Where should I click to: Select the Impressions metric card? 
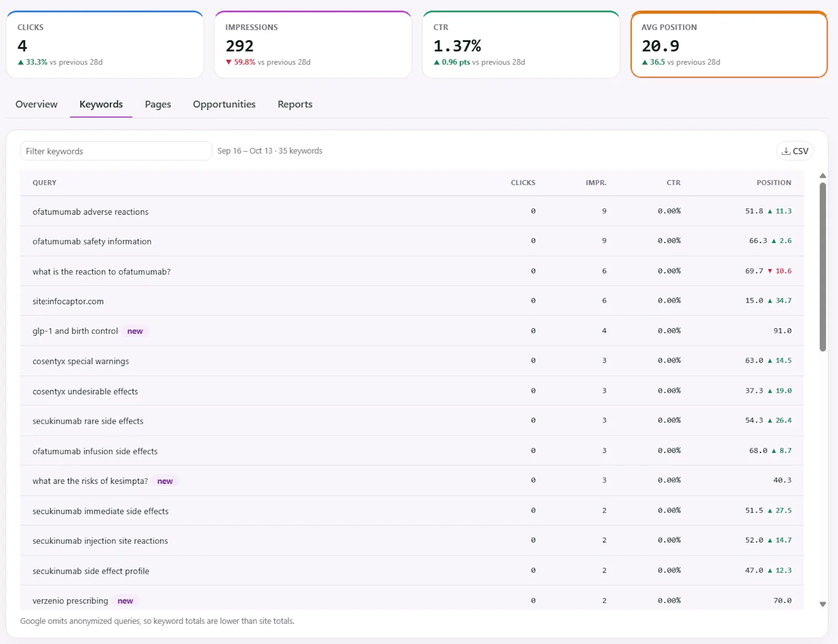(313, 45)
